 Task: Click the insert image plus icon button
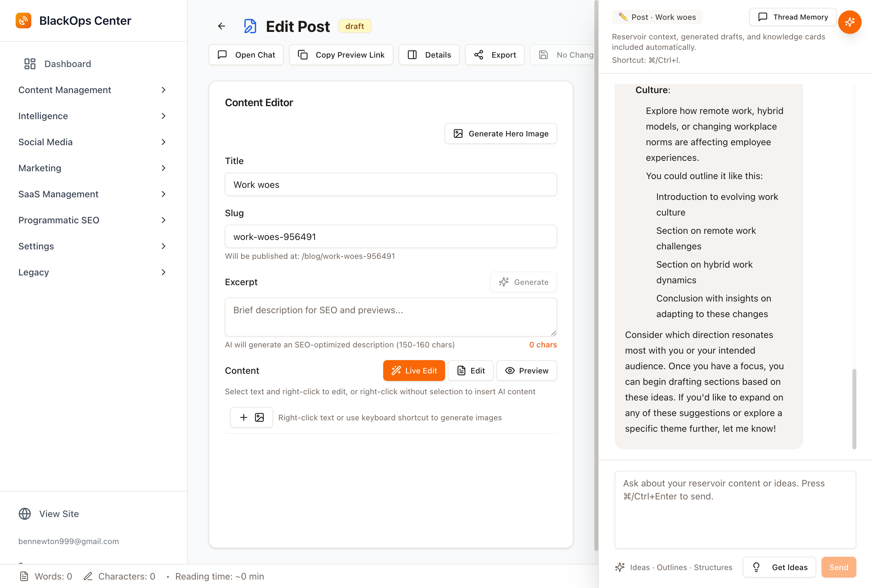[x=251, y=417]
